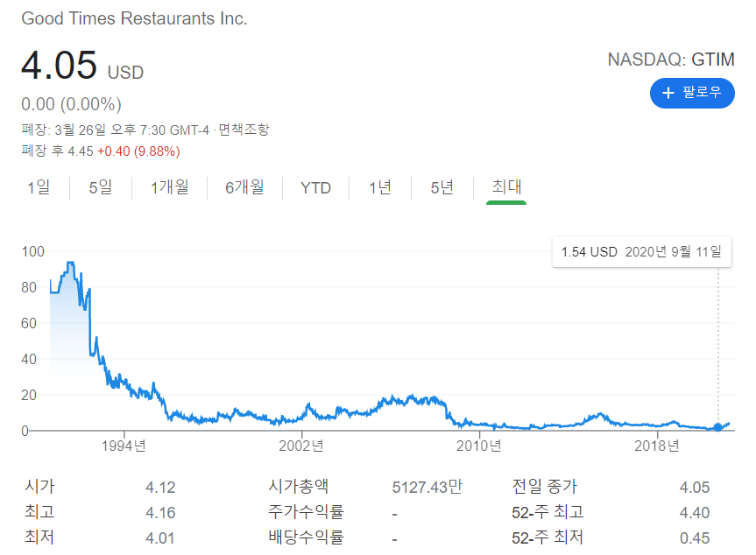Click the 배당수익률 label
756x555 pixels.
[306, 537]
